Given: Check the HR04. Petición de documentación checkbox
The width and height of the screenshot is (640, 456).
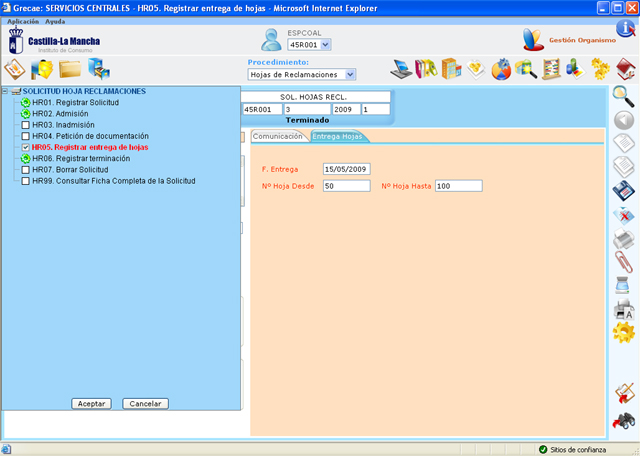Looking at the screenshot, I should coord(25,136).
